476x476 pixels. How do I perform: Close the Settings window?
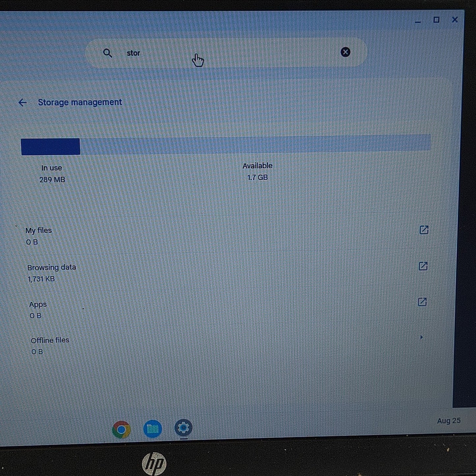[455, 20]
